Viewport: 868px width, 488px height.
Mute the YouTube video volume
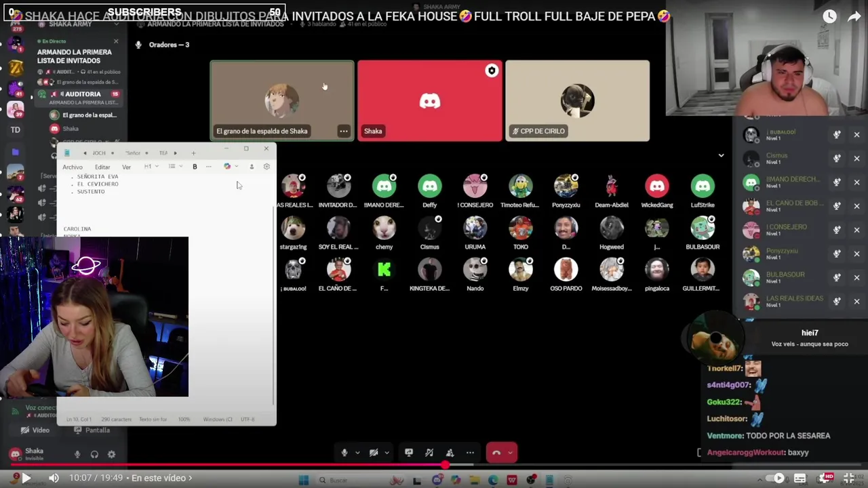click(x=54, y=478)
